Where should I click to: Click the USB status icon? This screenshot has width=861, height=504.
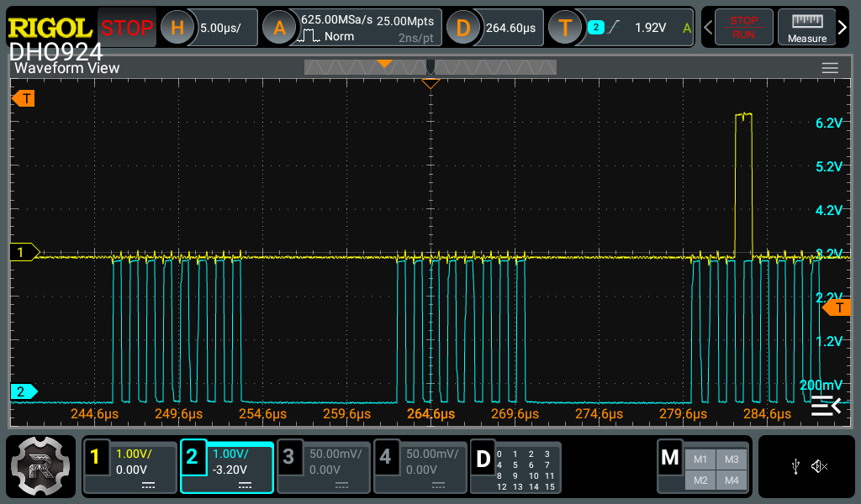click(x=795, y=466)
